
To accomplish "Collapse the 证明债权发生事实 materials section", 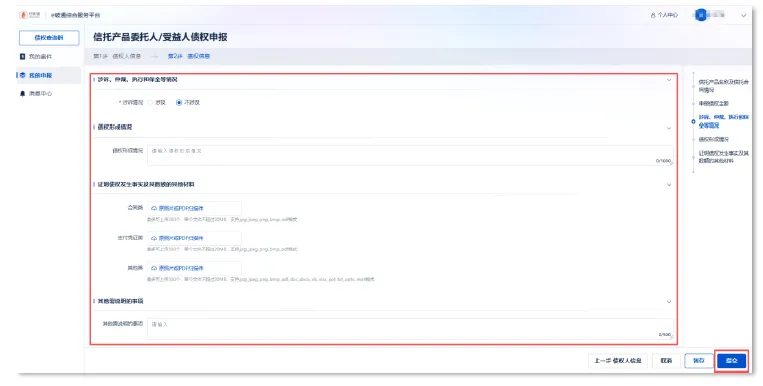I will click(669, 185).
